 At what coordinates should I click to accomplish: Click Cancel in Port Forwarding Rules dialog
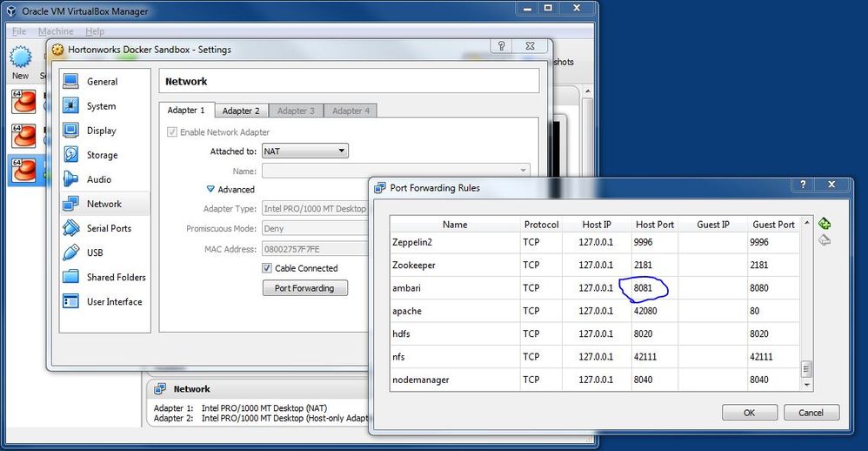[x=811, y=413]
